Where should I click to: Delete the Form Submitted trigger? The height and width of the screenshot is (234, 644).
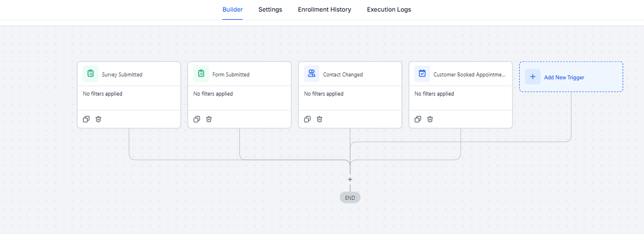209,119
